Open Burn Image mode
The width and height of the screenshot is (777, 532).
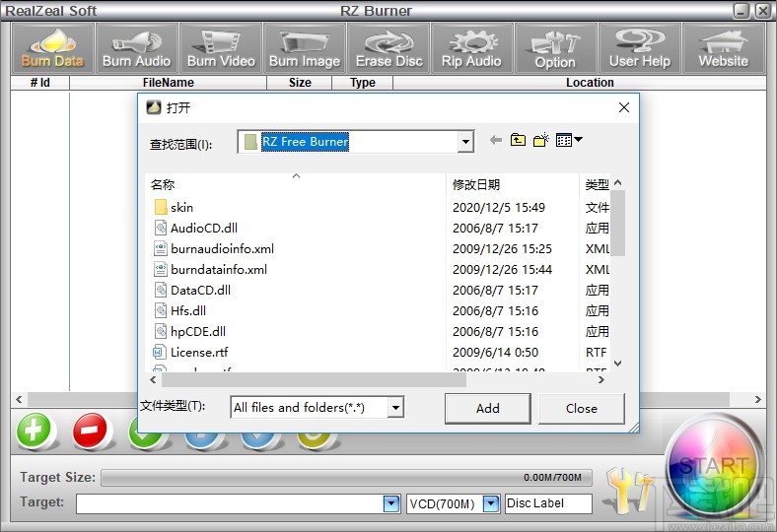(x=305, y=48)
